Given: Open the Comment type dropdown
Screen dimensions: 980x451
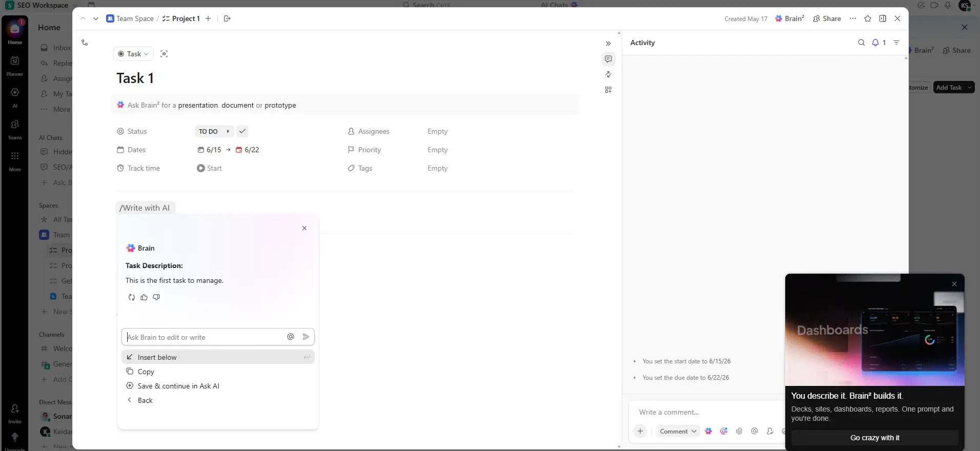Looking at the screenshot, I should (x=678, y=431).
